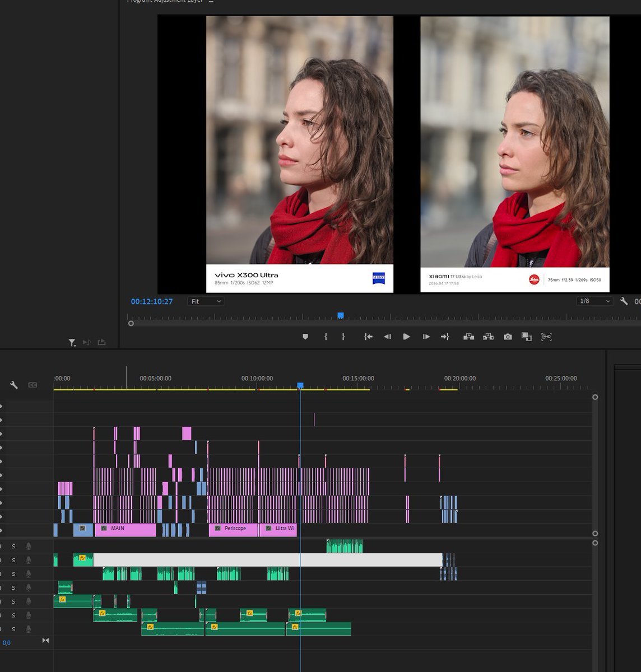Open the timeline display settings wrench
The width and height of the screenshot is (641, 672).
point(14,385)
